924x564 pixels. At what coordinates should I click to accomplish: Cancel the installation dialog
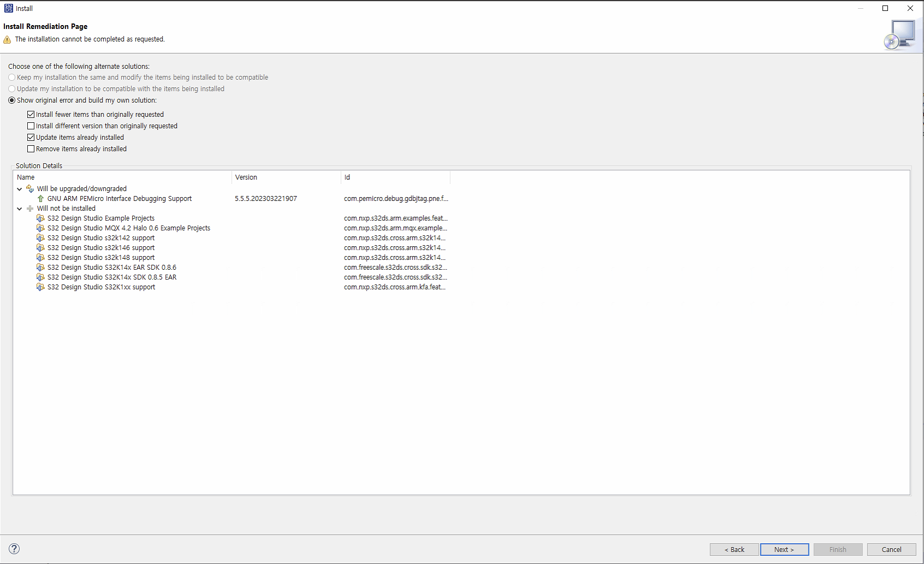tap(891, 549)
